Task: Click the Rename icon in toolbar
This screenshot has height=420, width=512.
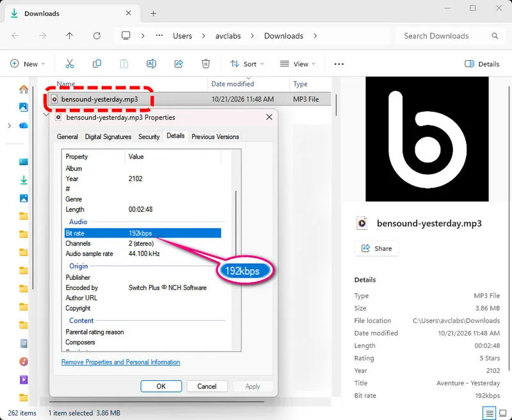Action: tap(151, 63)
